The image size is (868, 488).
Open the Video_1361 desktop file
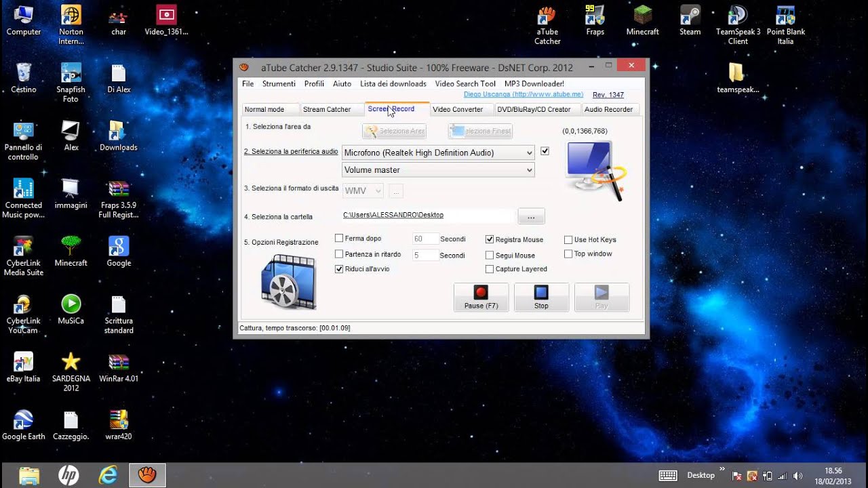click(166, 20)
